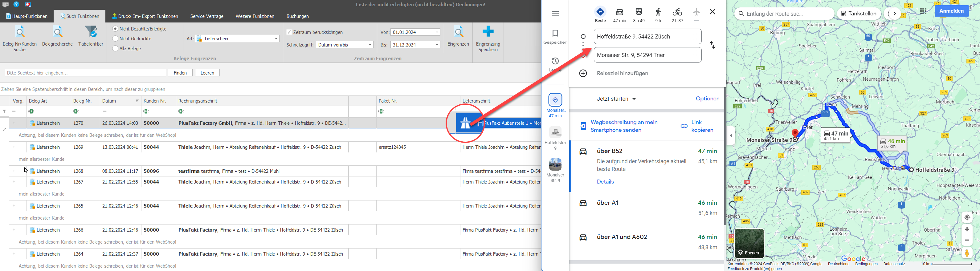Image resolution: width=980 pixels, height=271 pixels.
Task: Click the Leeren button
Action: click(x=207, y=73)
